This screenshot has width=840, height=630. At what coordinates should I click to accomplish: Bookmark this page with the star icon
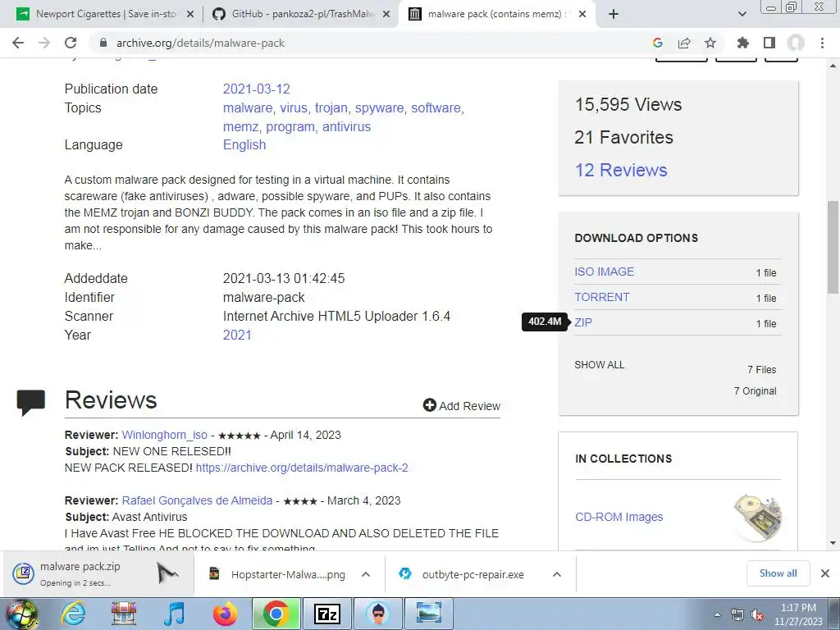coord(710,43)
